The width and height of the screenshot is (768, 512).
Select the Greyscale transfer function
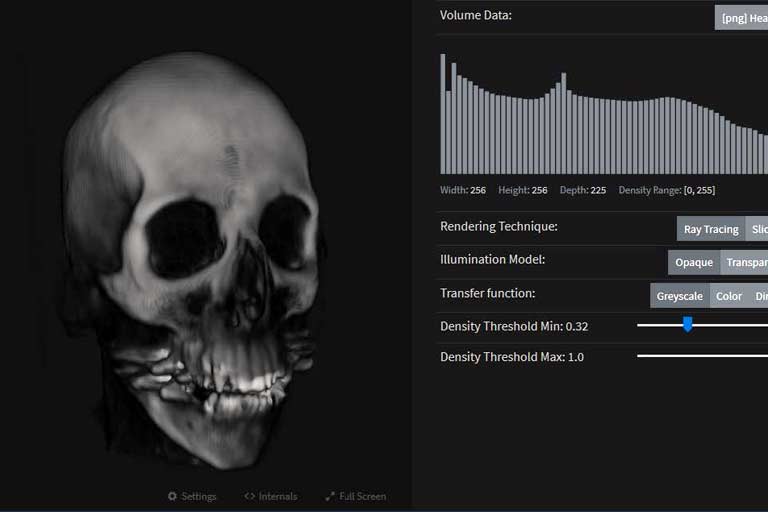(x=680, y=296)
